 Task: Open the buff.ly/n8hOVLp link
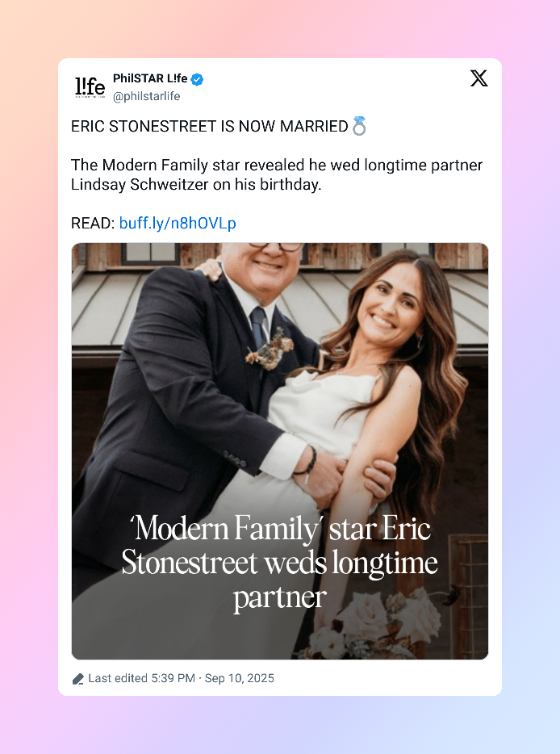pos(178,223)
